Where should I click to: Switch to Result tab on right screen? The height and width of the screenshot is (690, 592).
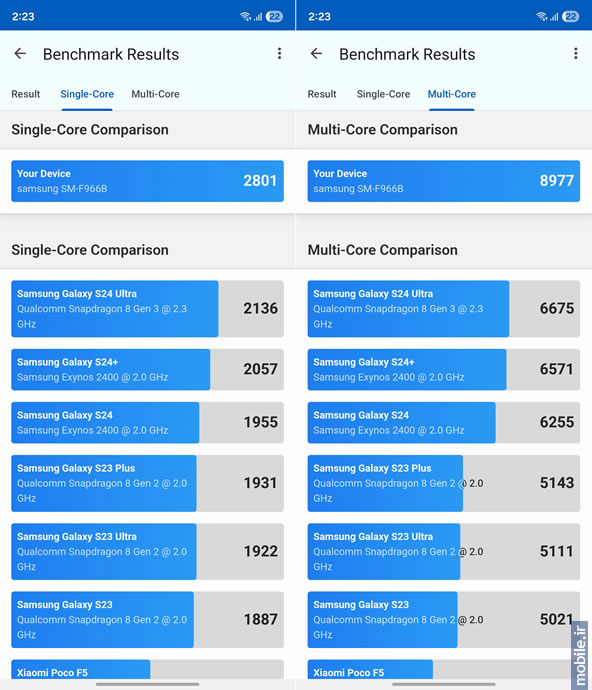pos(322,94)
